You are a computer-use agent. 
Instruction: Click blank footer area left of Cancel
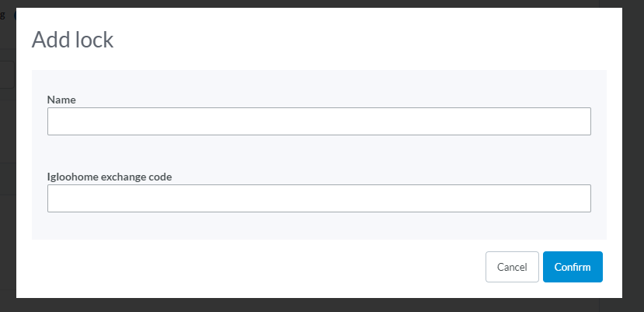coord(255,267)
